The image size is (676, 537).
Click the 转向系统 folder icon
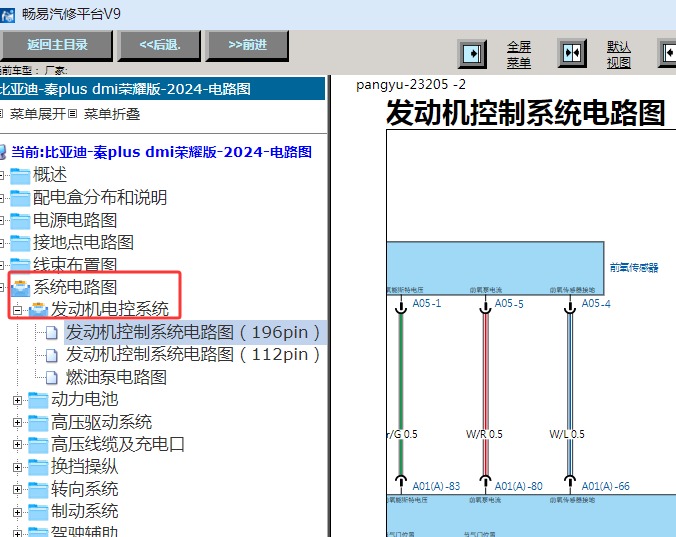click(38, 490)
